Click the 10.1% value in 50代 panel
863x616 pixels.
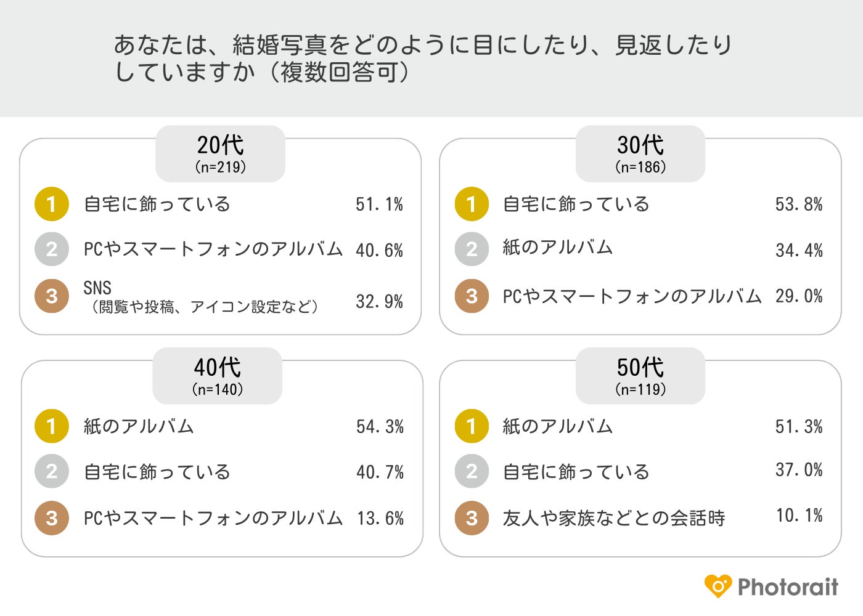(x=799, y=516)
